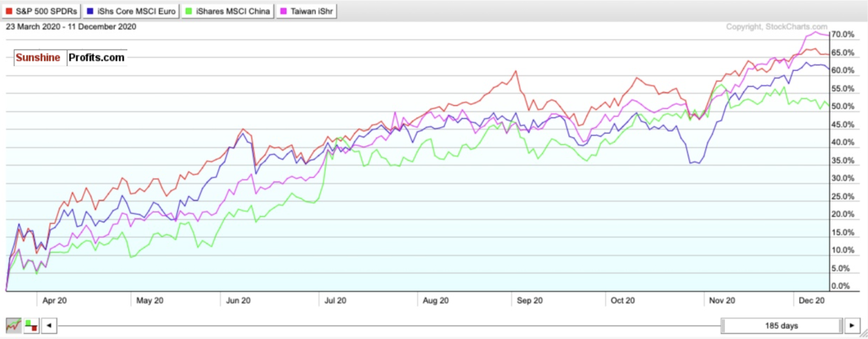Image resolution: width=868 pixels, height=339 pixels.
Task: Click the date range slider track
Action: point(389,326)
